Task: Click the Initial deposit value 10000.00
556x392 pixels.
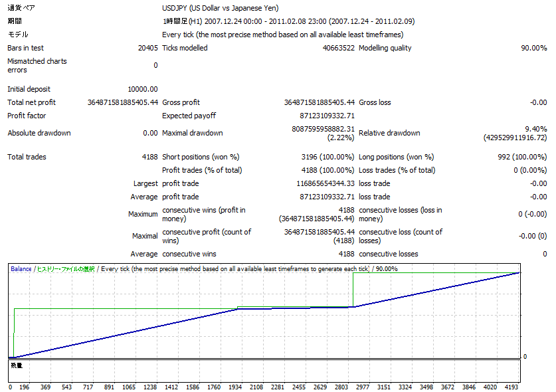Action: (142, 89)
